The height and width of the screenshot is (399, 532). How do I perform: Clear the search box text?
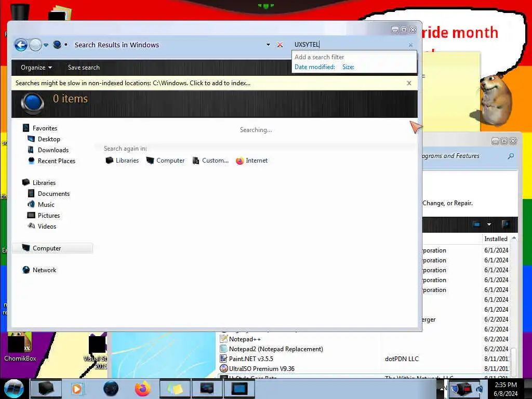(410, 45)
